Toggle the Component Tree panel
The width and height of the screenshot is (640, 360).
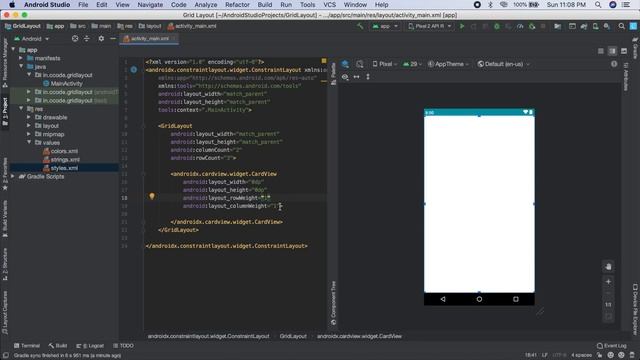[x=333, y=303]
